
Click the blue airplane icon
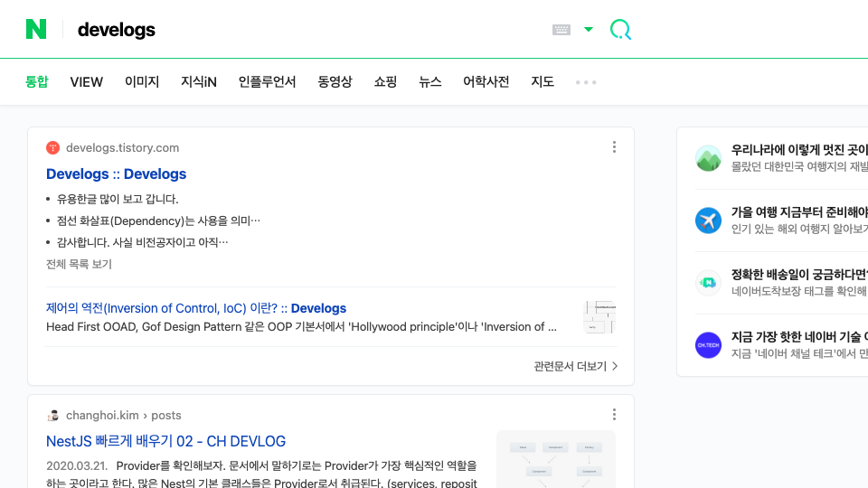[x=708, y=221]
